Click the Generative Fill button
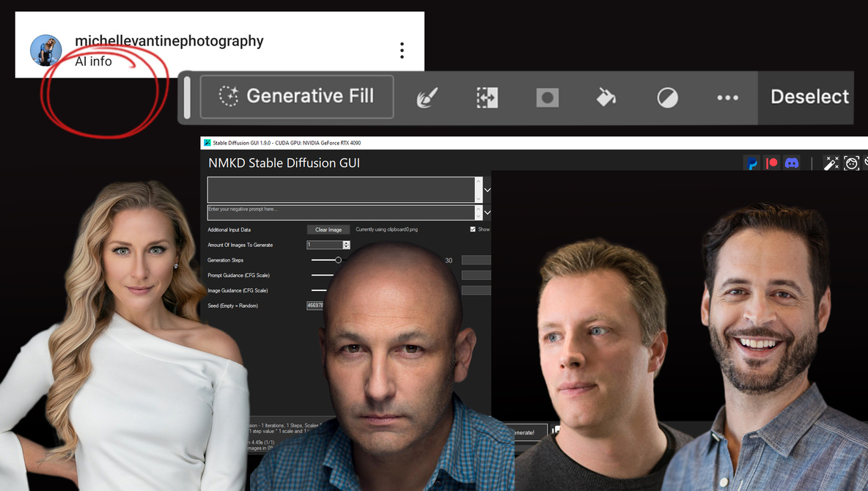 [297, 97]
